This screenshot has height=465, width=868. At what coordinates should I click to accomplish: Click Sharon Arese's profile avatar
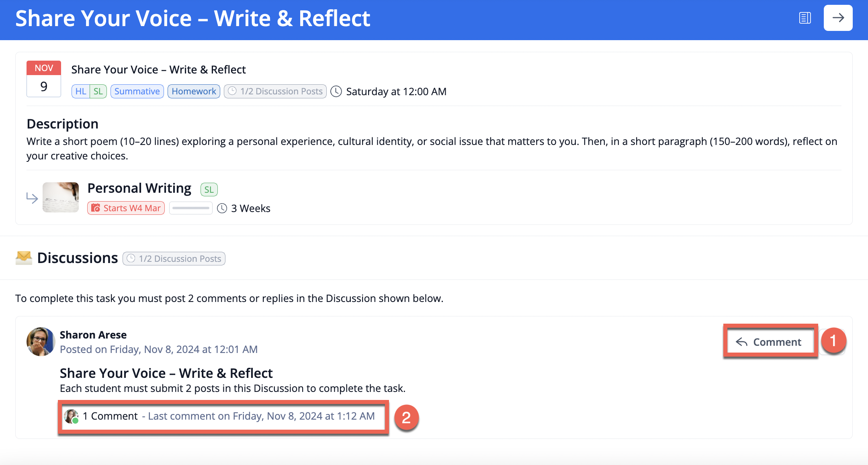point(41,342)
